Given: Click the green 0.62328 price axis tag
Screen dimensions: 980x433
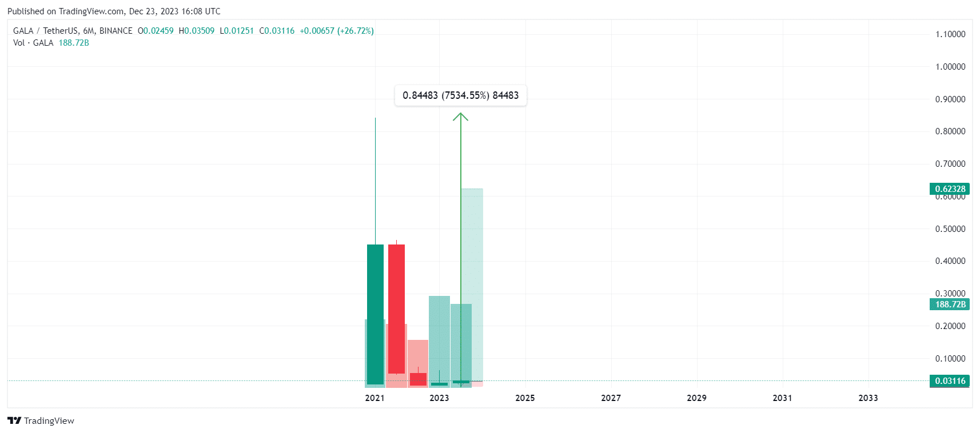Looking at the screenshot, I should tap(950, 189).
